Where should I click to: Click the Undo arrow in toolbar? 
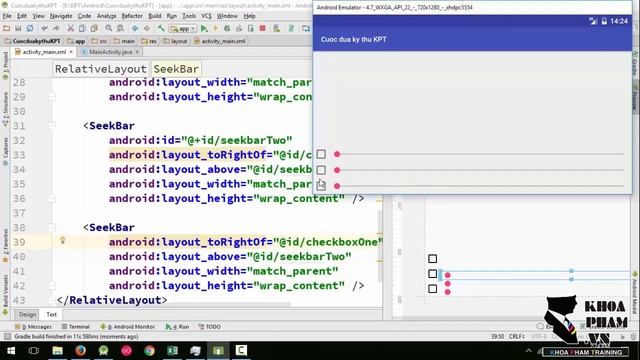tap(44, 28)
